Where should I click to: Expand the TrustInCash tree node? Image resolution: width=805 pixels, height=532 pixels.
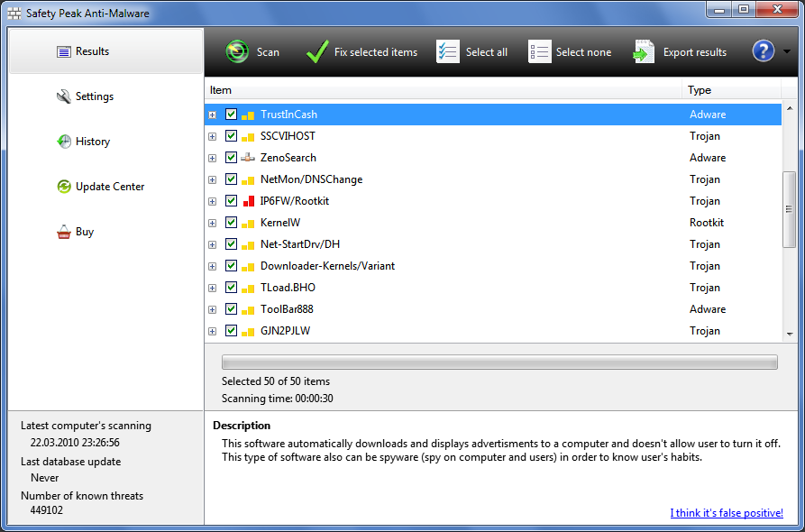212,115
